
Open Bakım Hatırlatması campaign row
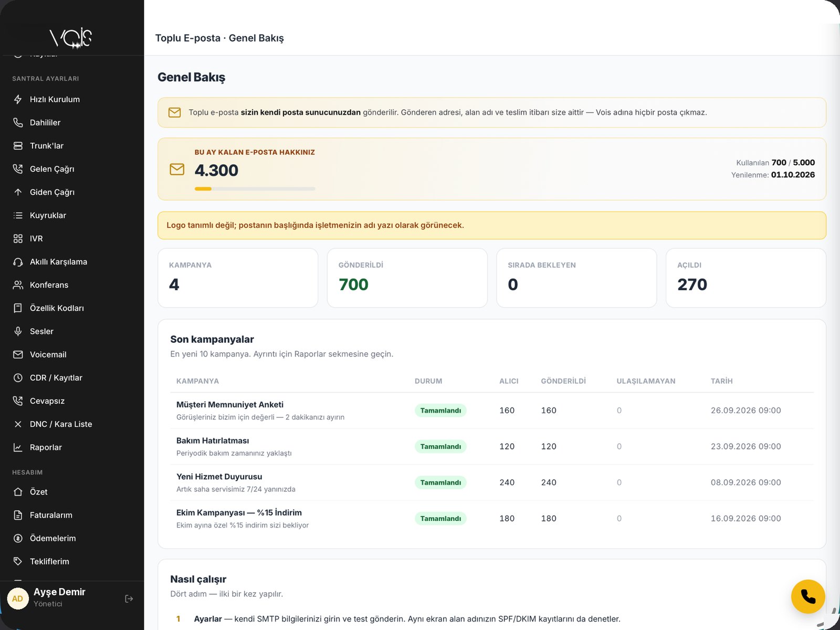coord(492,447)
